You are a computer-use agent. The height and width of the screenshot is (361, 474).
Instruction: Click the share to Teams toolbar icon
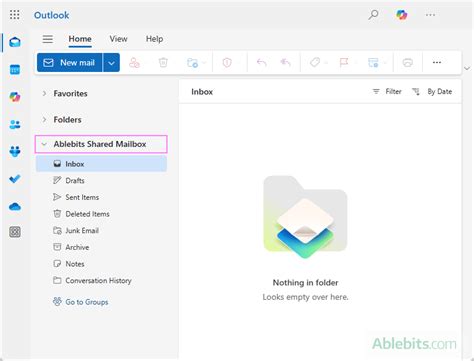pyautogui.click(x=134, y=62)
